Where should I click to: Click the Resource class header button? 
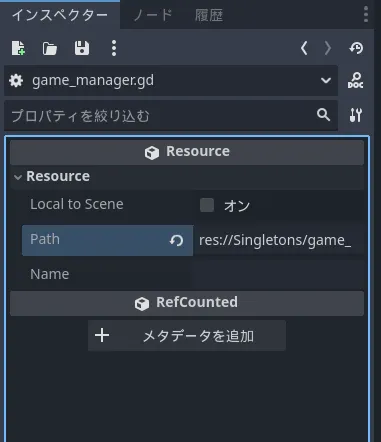click(187, 152)
